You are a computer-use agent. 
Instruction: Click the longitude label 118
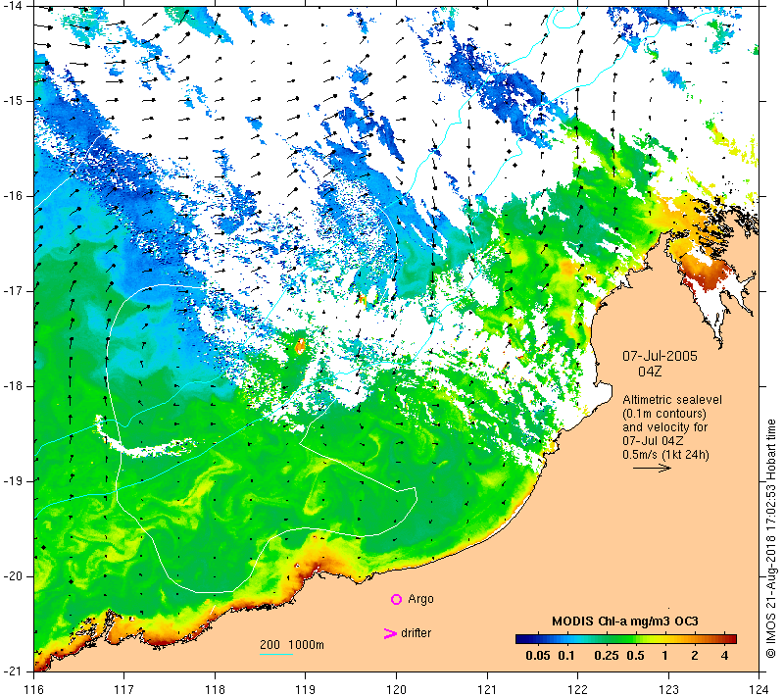click(215, 689)
